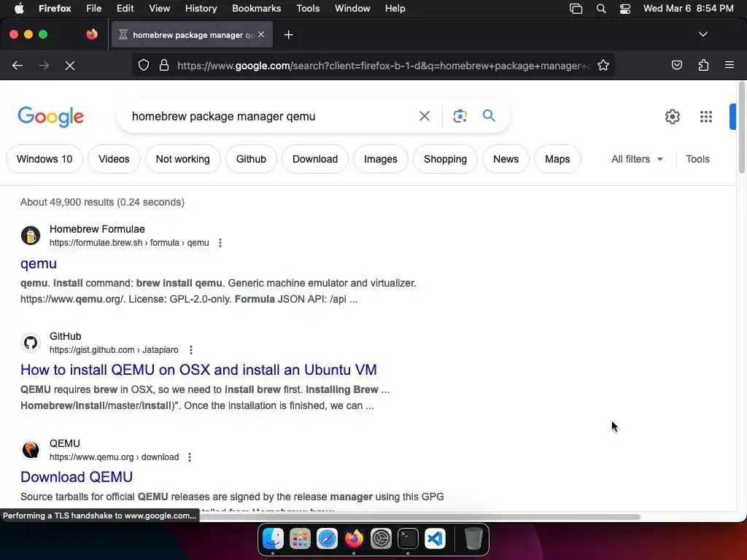Open Terminal from the Dock
The image size is (747, 560).
(409, 539)
